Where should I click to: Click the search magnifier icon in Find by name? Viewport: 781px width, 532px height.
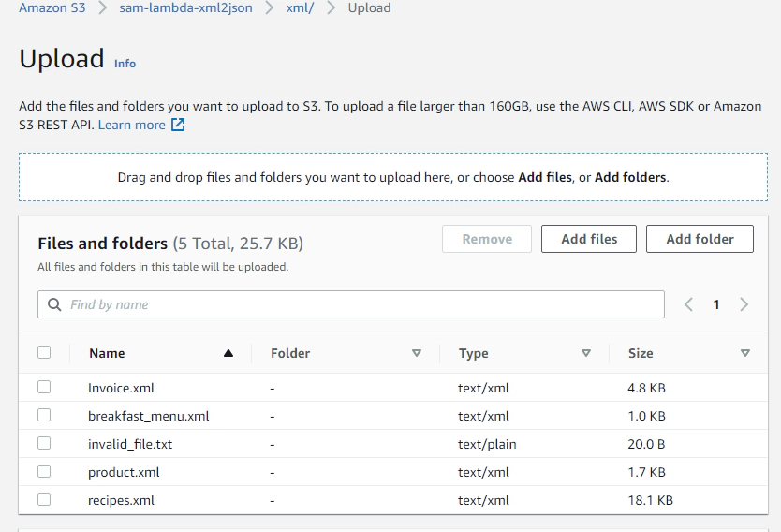(54, 304)
